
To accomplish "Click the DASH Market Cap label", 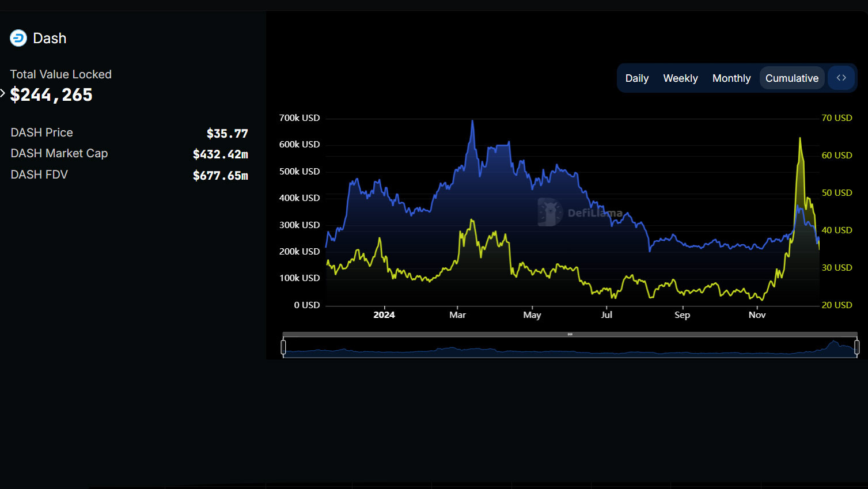I will coord(59,153).
